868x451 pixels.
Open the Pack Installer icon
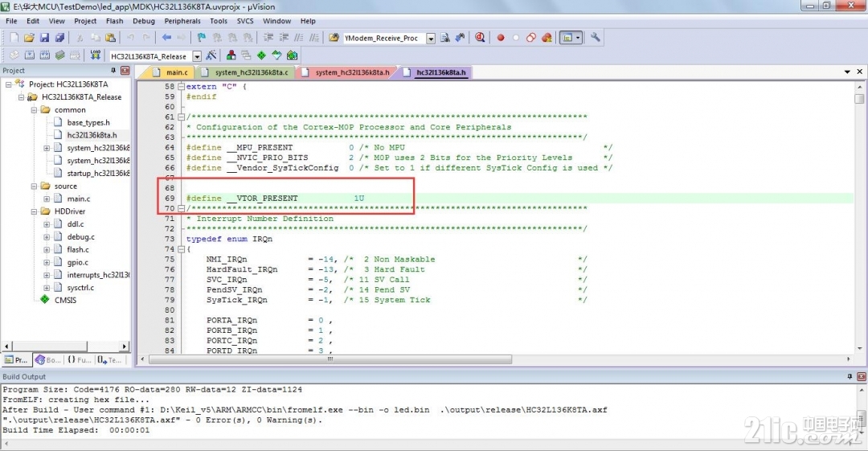[x=292, y=55]
